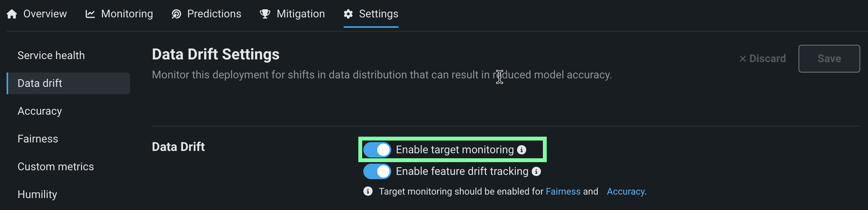The image size is (868, 210).
Task: Open the Accuracy link in the note
Action: (626, 191)
